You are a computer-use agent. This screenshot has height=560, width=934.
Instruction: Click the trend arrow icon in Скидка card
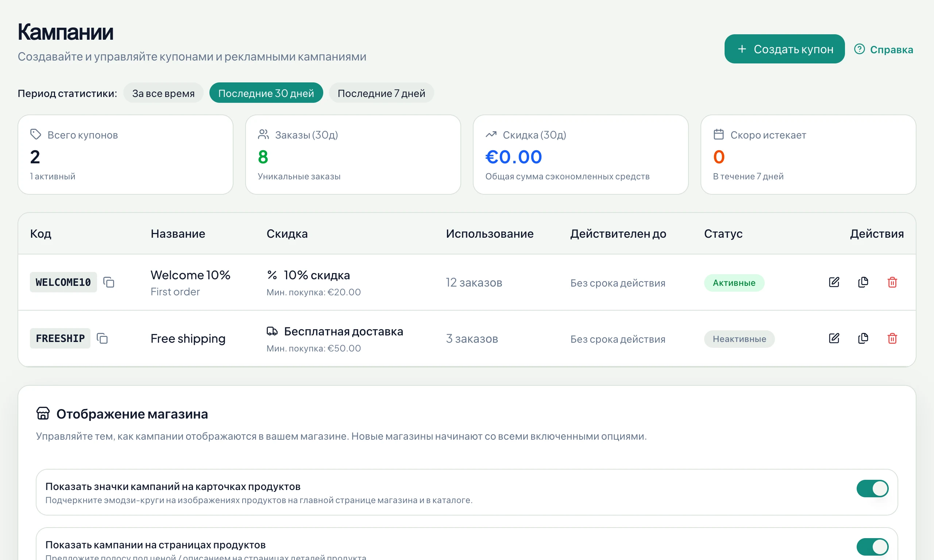click(x=491, y=134)
